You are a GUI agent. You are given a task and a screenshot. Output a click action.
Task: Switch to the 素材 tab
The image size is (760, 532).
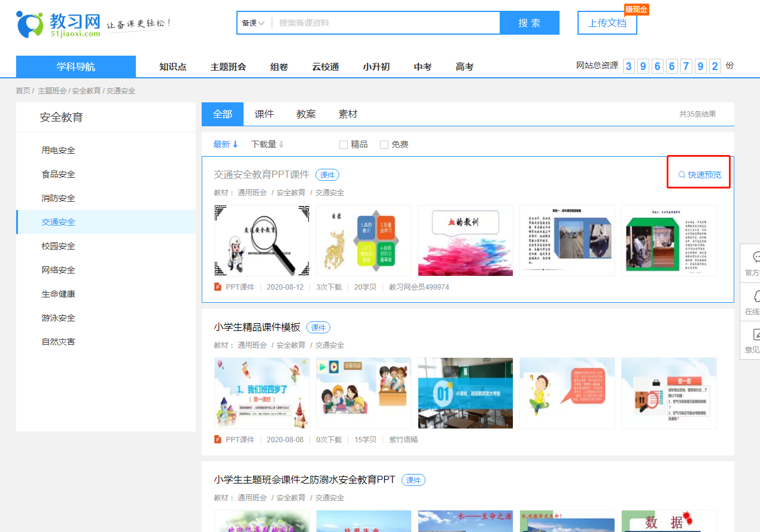[348, 114]
